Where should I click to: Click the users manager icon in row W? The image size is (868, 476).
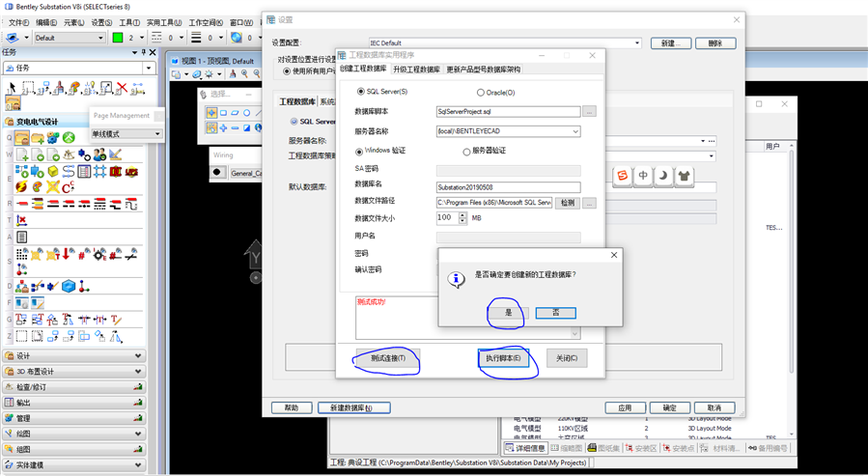pos(99,154)
